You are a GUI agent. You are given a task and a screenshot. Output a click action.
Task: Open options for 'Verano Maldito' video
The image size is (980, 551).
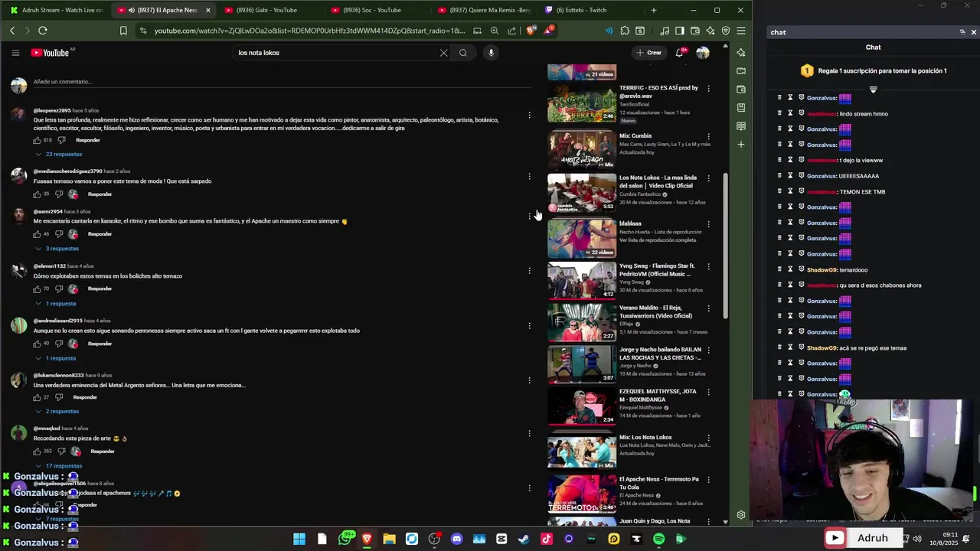[x=708, y=308]
